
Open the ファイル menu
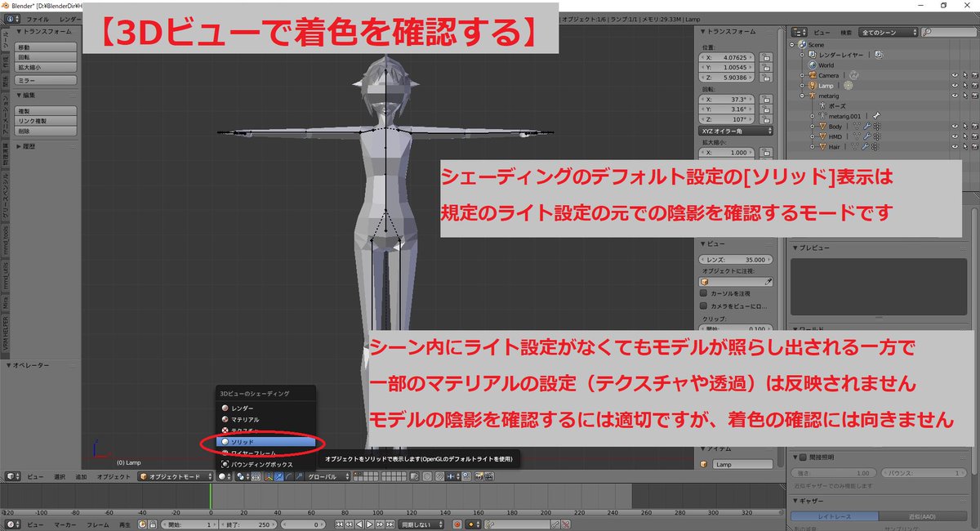[37, 18]
